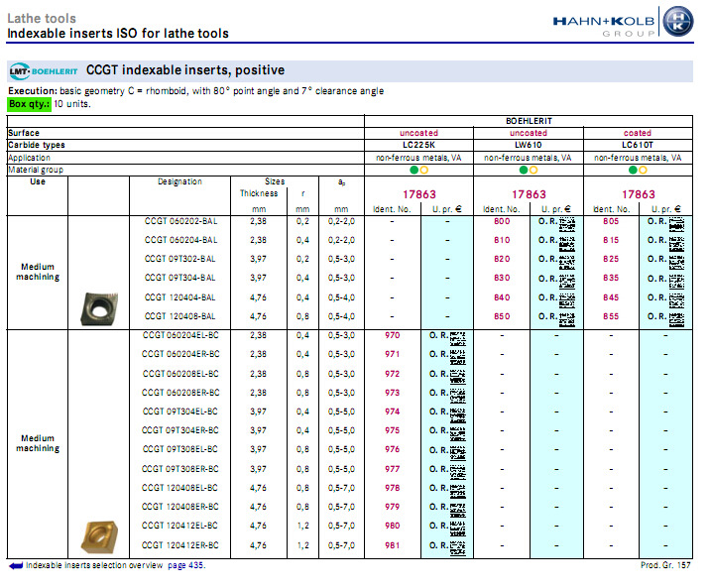This screenshot has height=588, width=710.
Task: Click the yellow material ring under LC610T
Action: pyautogui.click(x=643, y=170)
